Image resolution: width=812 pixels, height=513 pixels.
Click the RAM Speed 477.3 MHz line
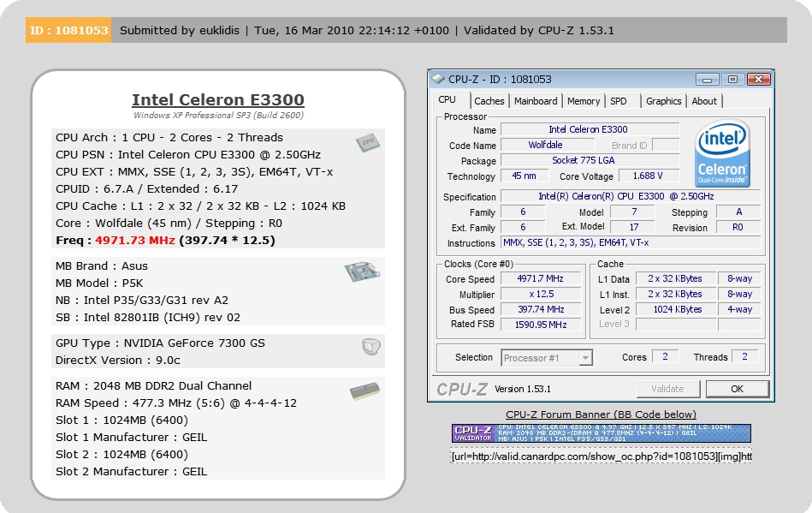176,403
